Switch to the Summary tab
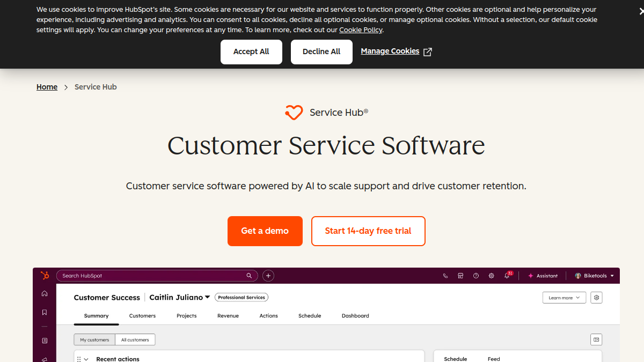 pyautogui.click(x=96, y=316)
